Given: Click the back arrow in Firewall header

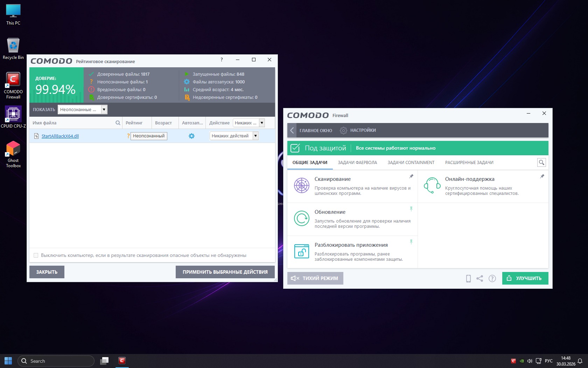Looking at the screenshot, I should click(292, 130).
